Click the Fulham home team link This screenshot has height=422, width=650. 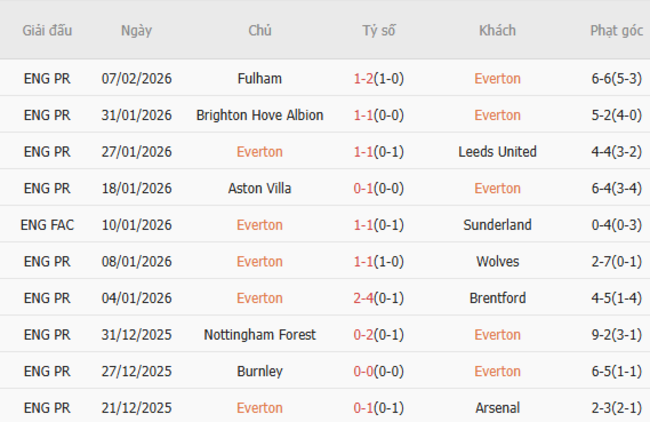coord(260,79)
